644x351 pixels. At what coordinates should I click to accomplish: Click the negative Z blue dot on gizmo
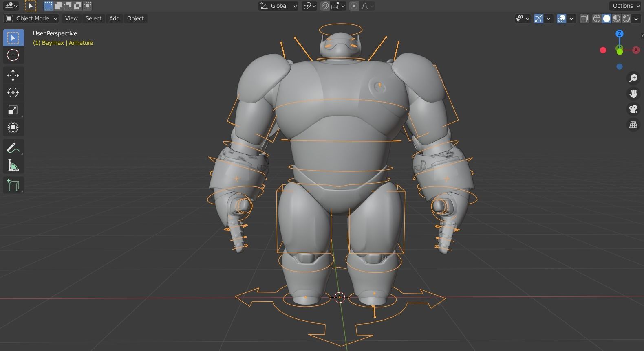(620, 66)
